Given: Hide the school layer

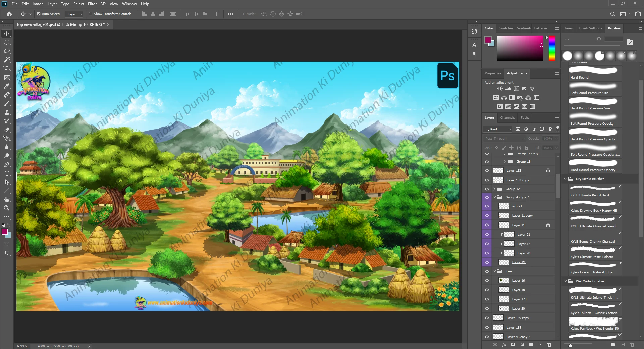Looking at the screenshot, I should coord(487,206).
